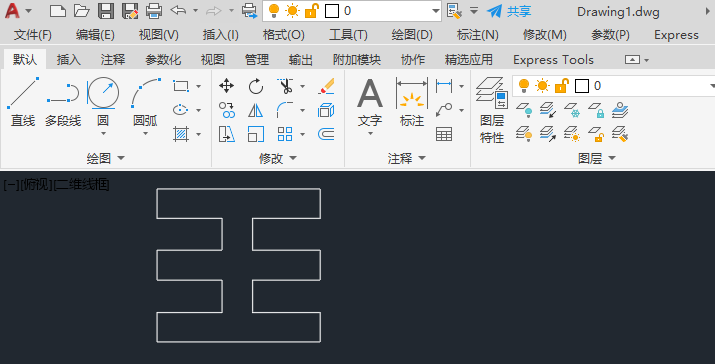Select the Mirror tool icon

click(x=256, y=110)
